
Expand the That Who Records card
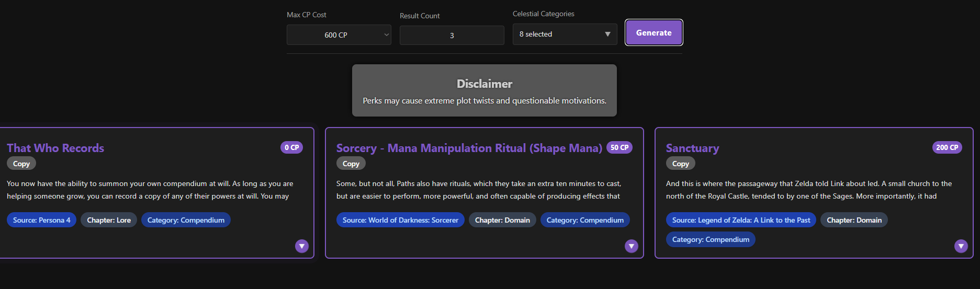(x=302, y=246)
